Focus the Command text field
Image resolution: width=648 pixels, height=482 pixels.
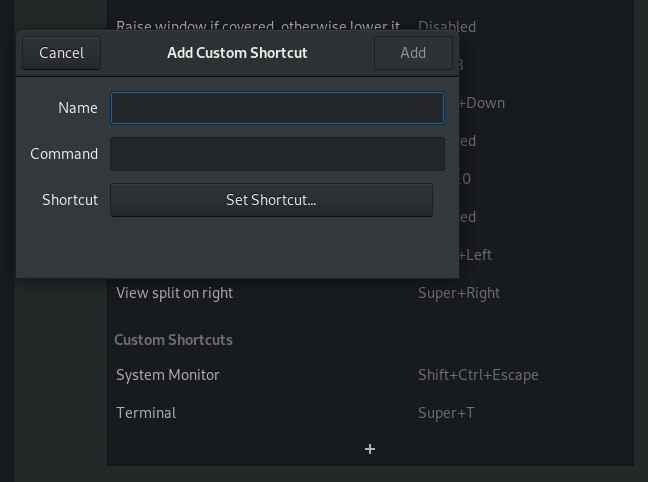point(277,154)
